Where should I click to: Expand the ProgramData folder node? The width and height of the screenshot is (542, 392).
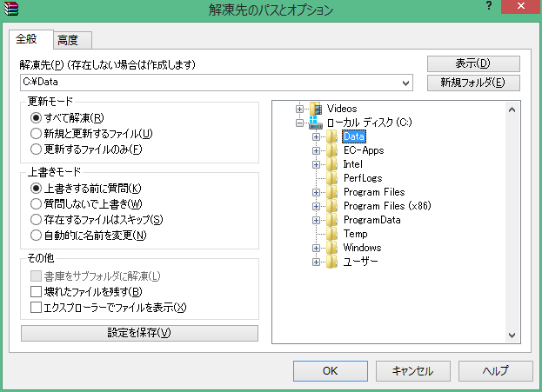tap(316, 220)
